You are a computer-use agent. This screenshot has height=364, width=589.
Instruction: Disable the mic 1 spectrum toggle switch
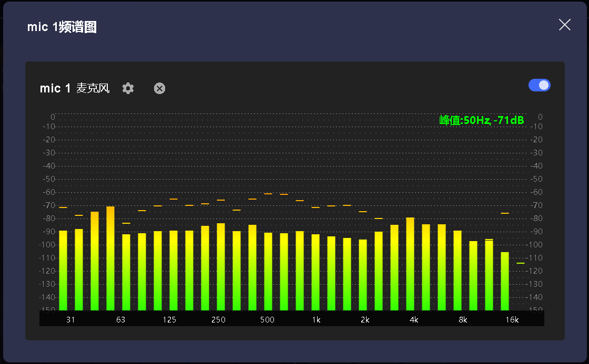point(539,85)
